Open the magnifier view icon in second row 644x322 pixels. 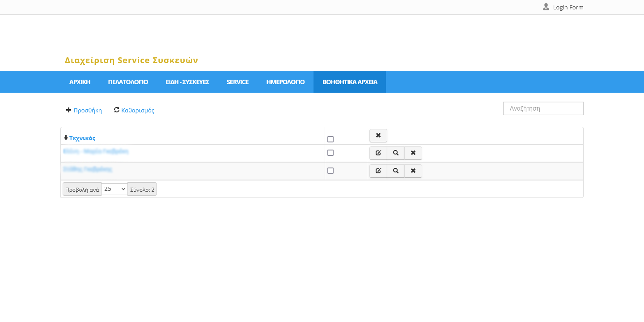[x=396, y=171]
